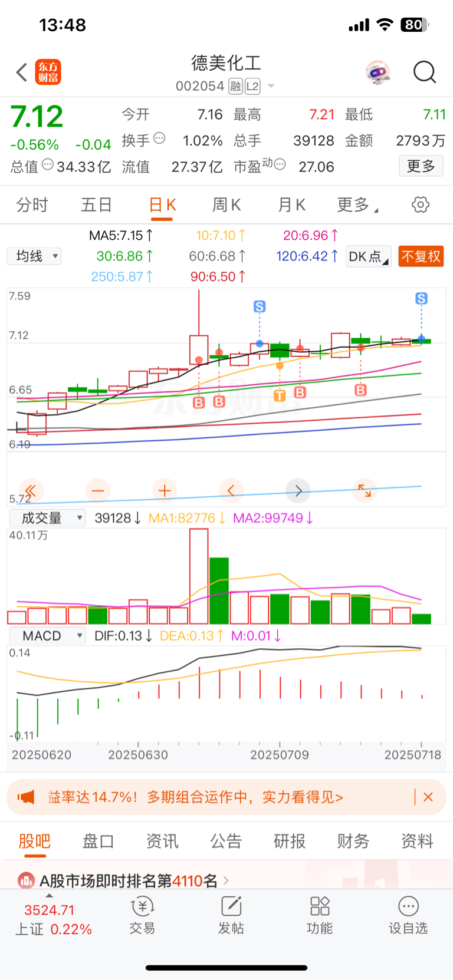Tap the back arrow icon
Screen dimensions: 453x980
coord(22,72)
